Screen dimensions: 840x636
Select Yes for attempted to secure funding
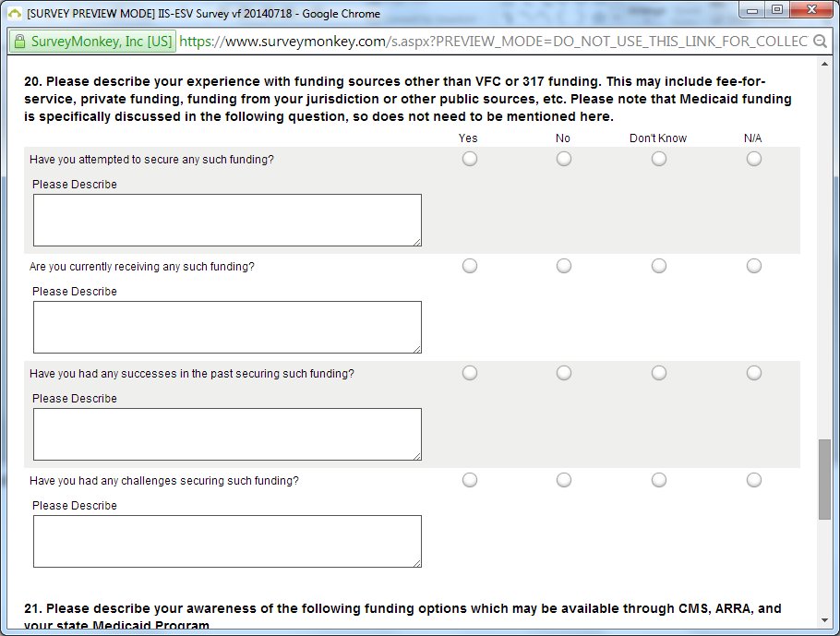click(470, 159)
